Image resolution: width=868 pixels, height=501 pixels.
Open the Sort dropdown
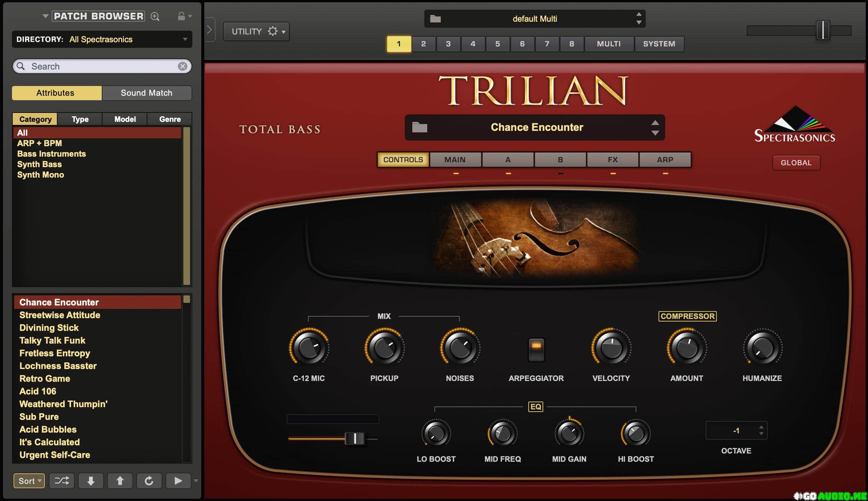29,480
